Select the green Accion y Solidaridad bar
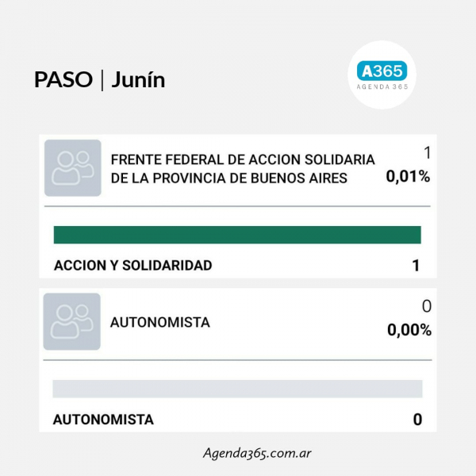 coord(237,235)
